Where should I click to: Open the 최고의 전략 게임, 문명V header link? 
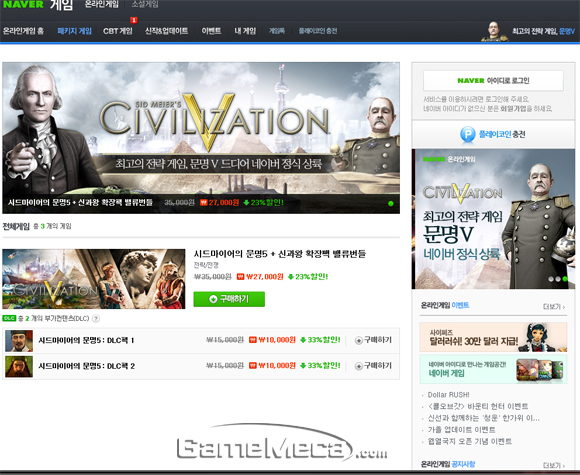543,31
